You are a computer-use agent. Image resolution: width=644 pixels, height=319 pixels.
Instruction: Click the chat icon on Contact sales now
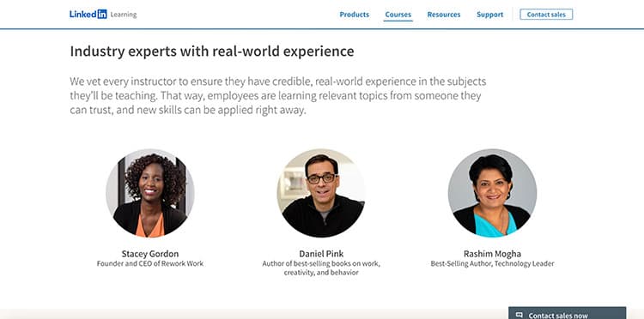tap(519, 315)
